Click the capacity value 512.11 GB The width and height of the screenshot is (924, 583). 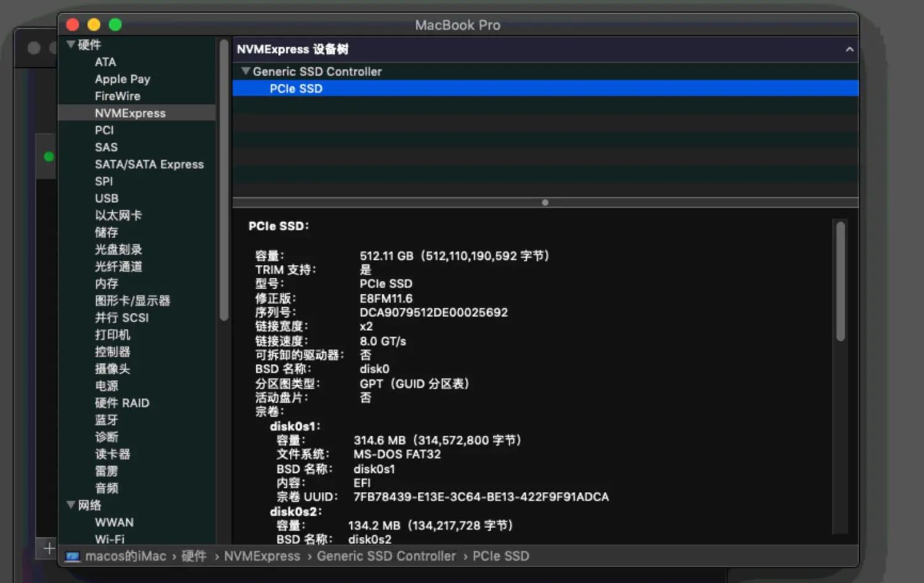pyautogui.click(x=386, y=256)
